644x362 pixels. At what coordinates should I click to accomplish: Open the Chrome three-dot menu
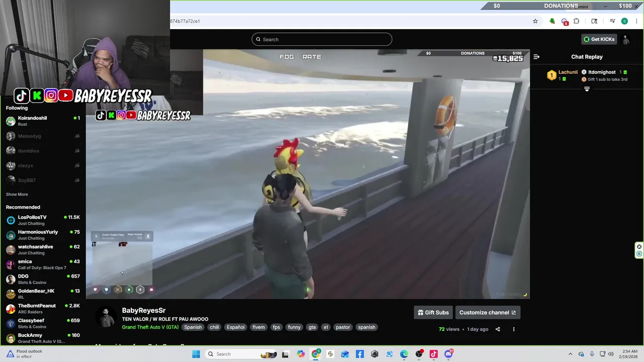point(636,21)
